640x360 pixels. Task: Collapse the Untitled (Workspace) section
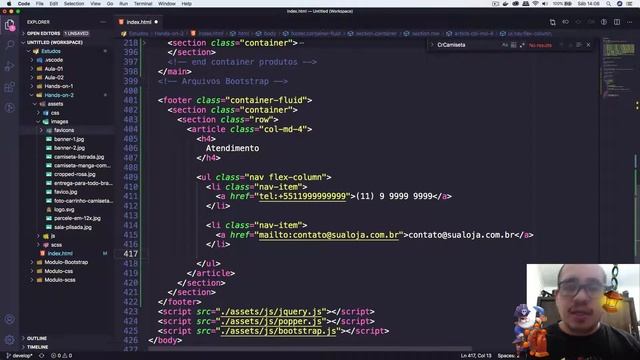coord(67,42)
